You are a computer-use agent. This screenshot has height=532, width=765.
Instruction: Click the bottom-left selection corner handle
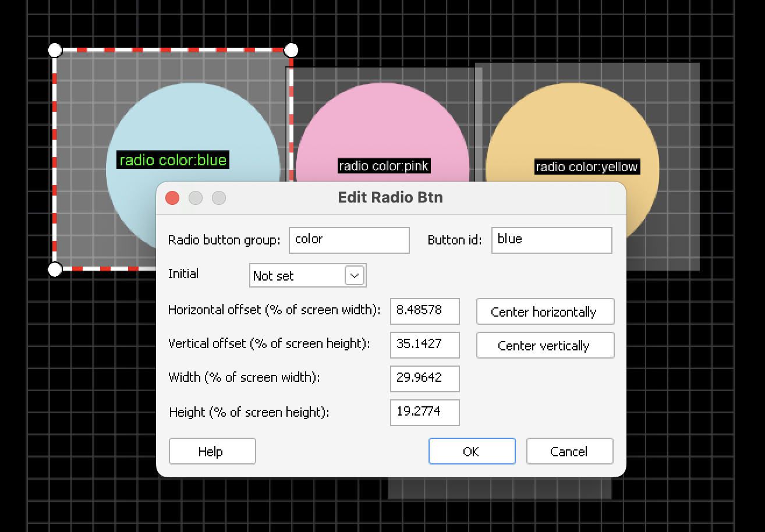click(55, 269)
